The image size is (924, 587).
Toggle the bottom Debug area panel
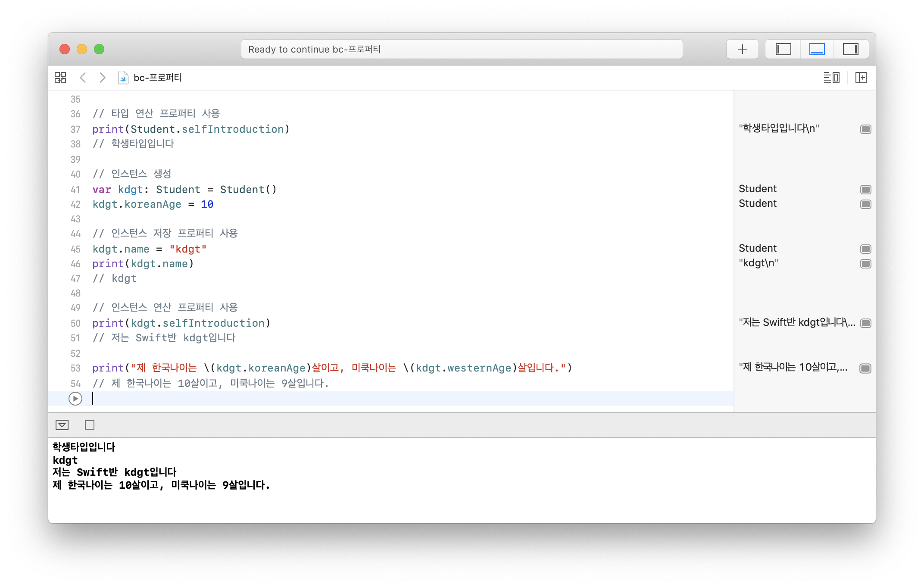coord(817,49)
